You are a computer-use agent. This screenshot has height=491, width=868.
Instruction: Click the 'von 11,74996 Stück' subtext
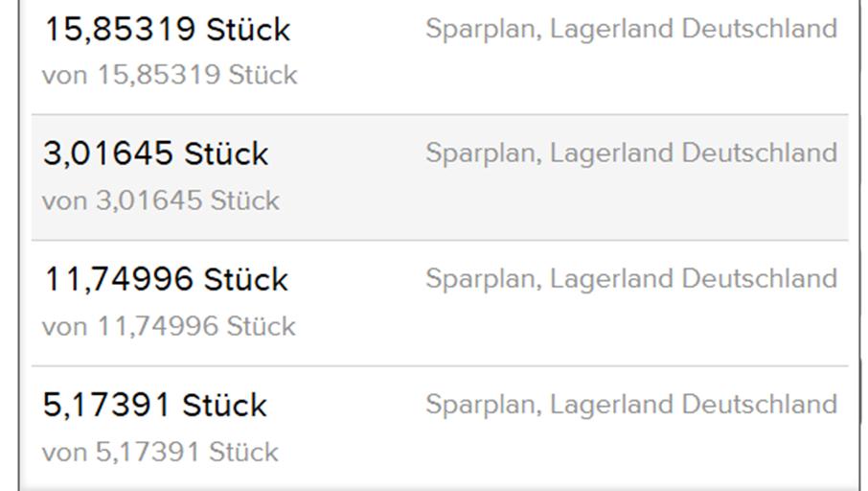click(x=169, y=327)
